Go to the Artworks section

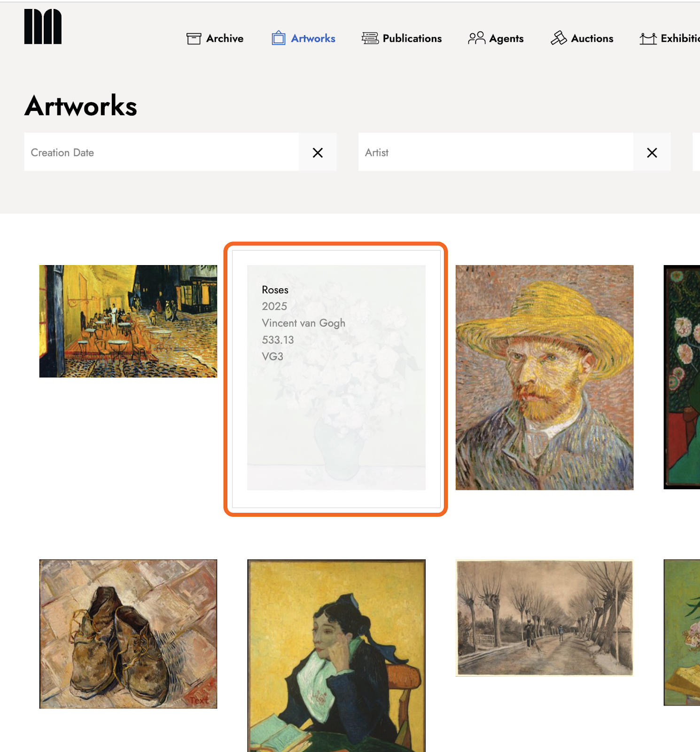[x=303, y=38]
